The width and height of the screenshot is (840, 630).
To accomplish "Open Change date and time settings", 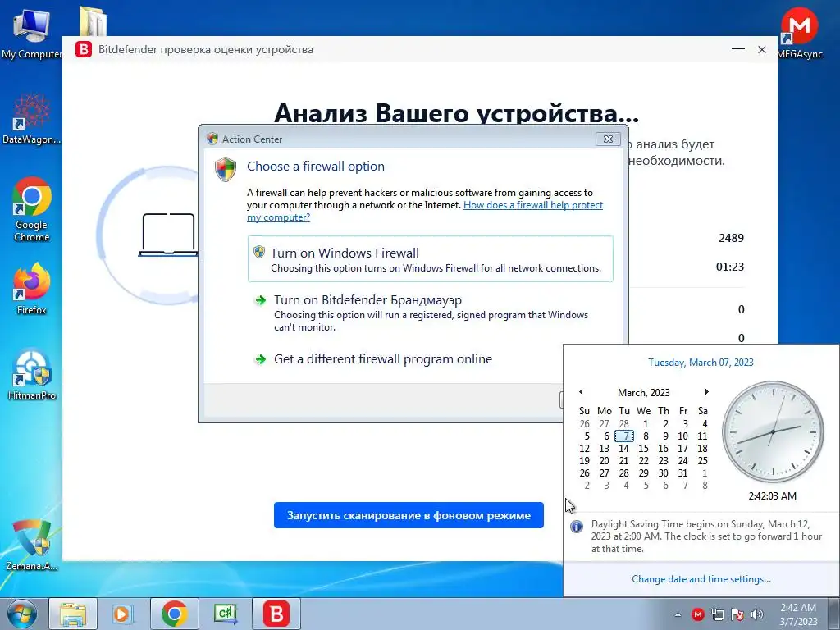I will [x=701, y=579].
